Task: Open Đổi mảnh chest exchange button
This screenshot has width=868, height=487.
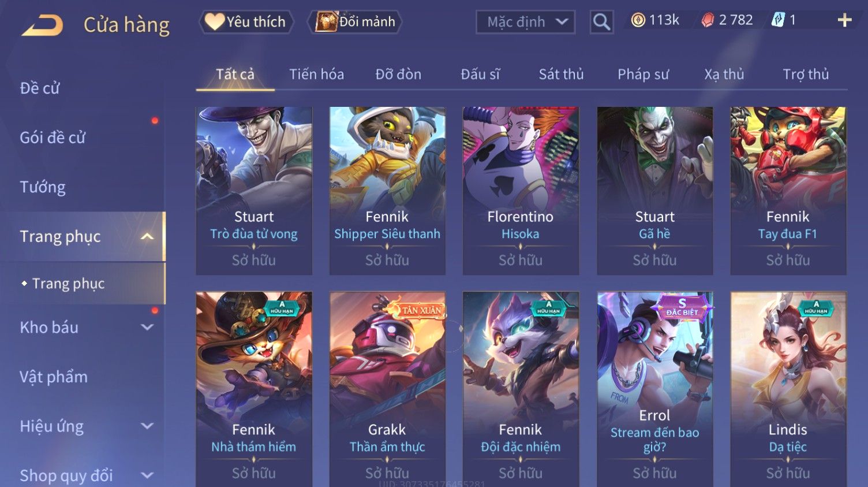Action: tap(355, 22)
